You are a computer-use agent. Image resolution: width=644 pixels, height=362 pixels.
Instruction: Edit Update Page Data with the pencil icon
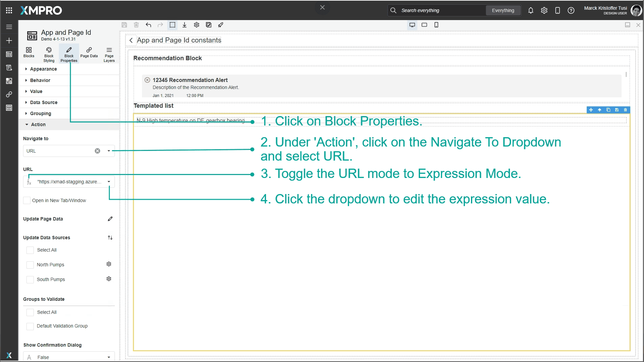(x=110, y=219)
